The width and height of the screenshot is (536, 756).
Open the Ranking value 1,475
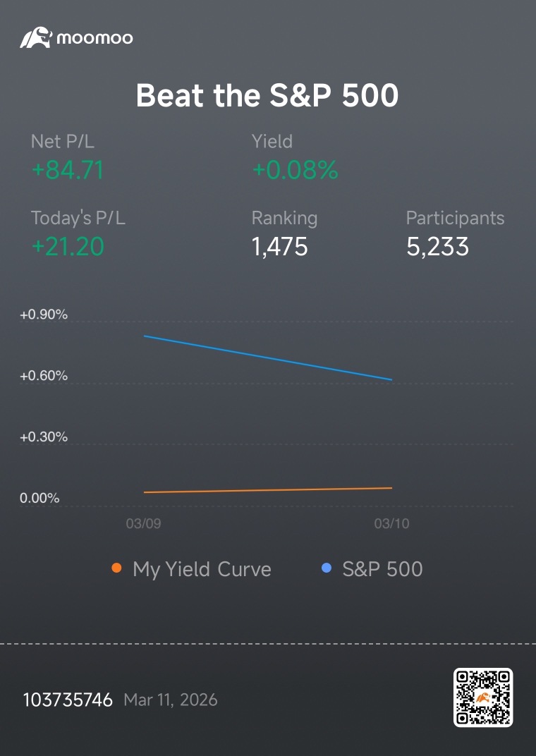[x=279, y=247]
